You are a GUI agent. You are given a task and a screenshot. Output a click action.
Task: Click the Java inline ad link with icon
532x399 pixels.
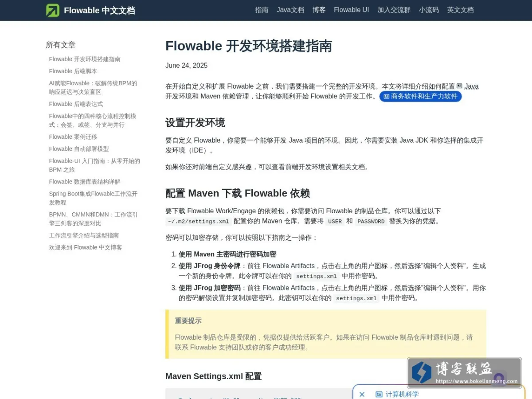[467, 86]
